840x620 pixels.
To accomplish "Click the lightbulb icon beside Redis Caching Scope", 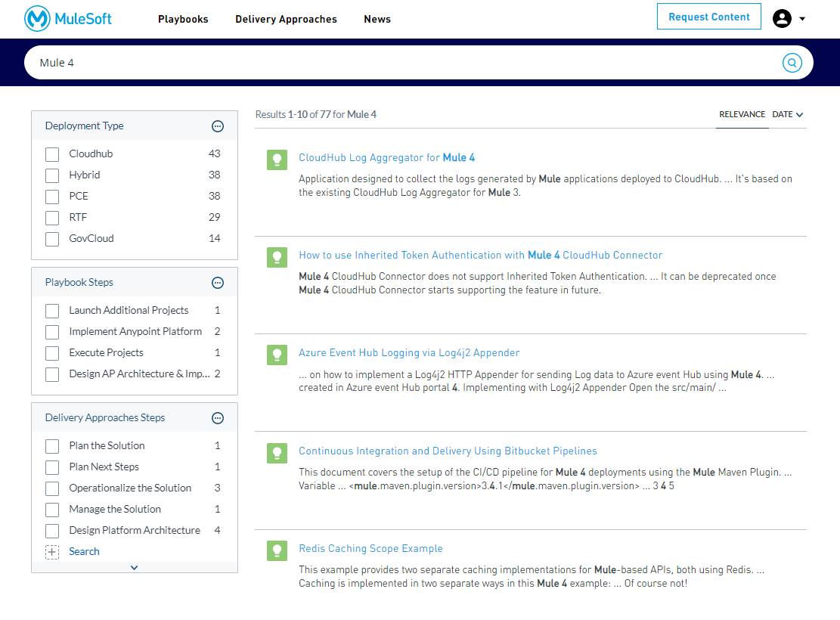I will point(277,550).
